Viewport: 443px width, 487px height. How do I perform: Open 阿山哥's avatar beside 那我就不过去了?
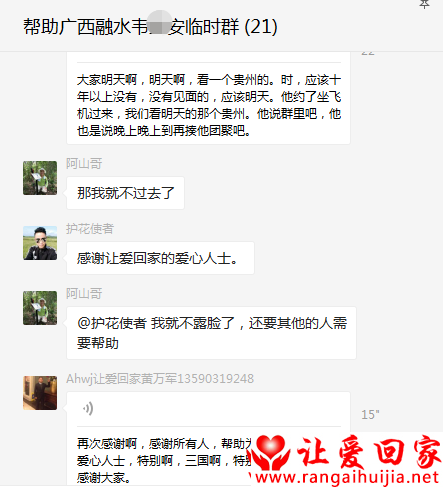(x=40, y=178)
